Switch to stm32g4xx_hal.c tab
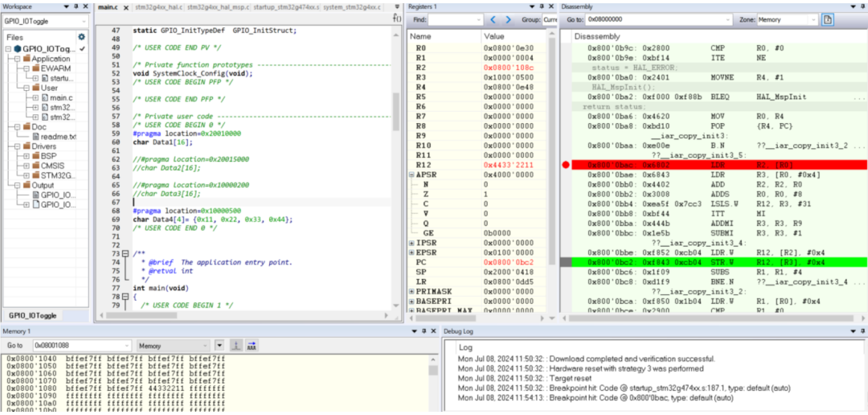Image resolution: width=868 pixels, height=415 pixels. tap(158, 8)
